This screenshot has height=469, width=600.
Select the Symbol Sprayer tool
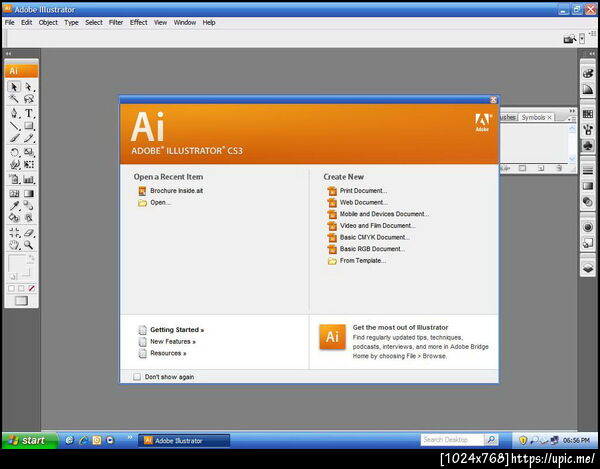(14, 179)
